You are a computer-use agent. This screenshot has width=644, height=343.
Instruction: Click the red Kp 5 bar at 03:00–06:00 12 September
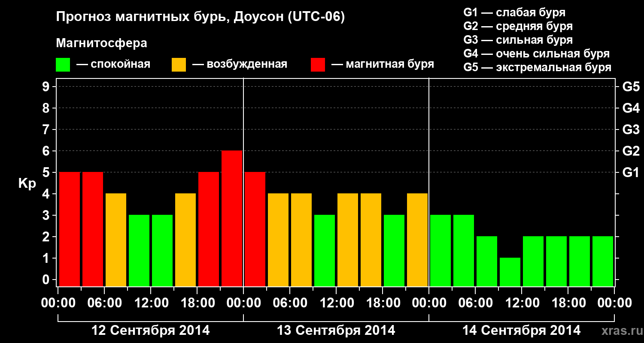click(93, 229)
